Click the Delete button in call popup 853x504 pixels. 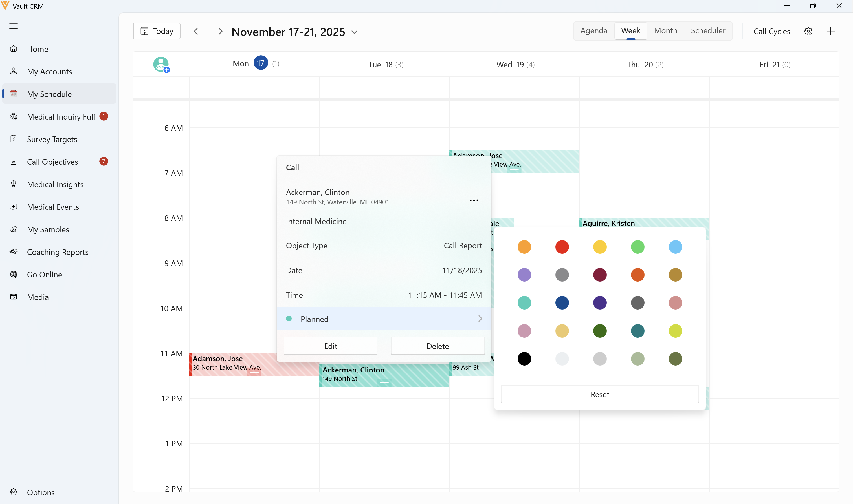(438, 346)
